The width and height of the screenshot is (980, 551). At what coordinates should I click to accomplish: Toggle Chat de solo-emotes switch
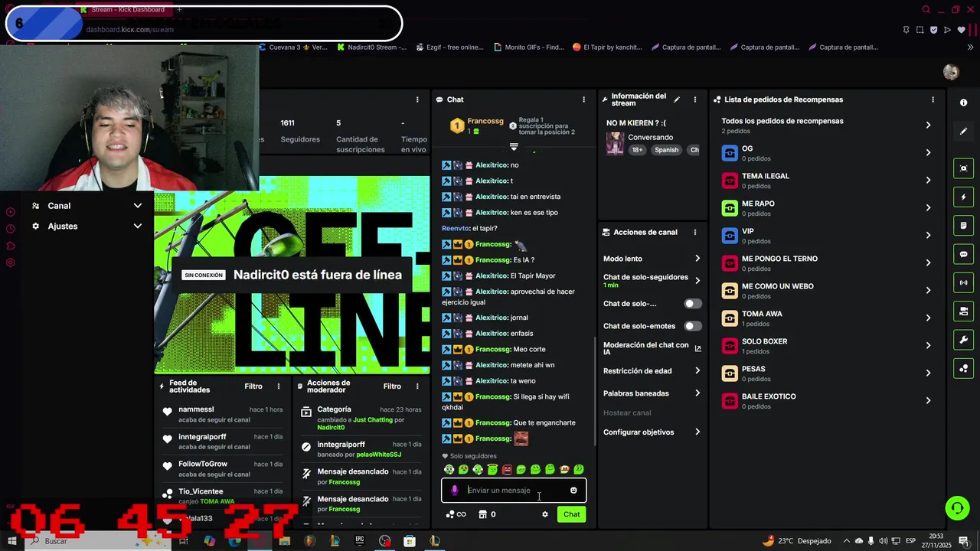(693, 326)
